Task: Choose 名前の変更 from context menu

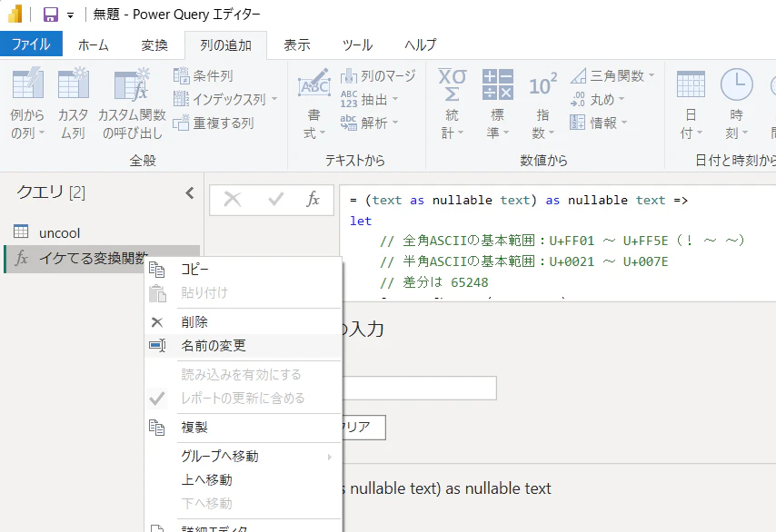Action: click(x=243, y=346)
